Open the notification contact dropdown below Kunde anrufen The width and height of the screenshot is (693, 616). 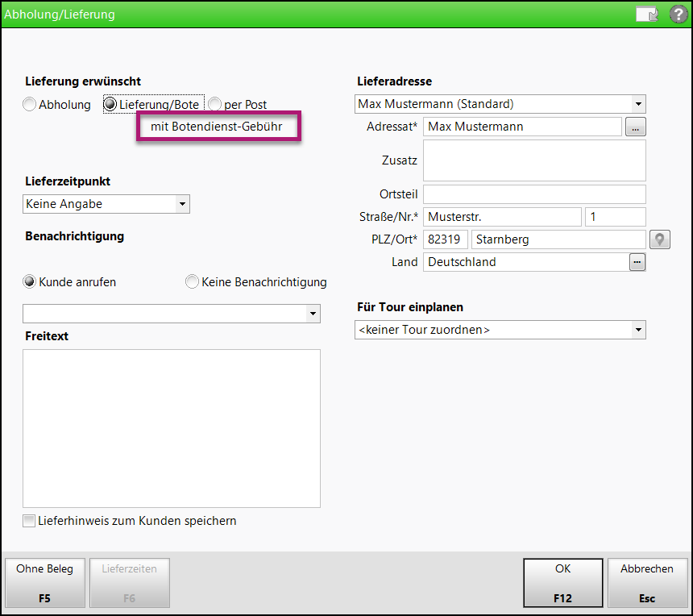[x=313, y=314]
